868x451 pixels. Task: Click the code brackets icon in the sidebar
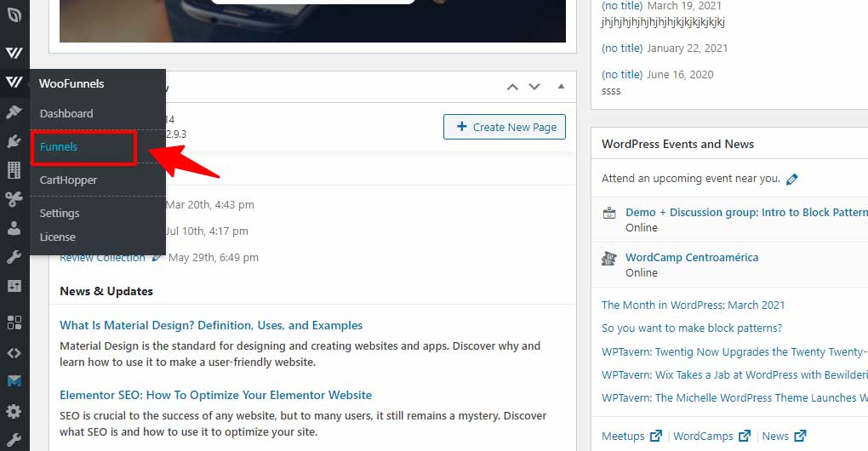point(14,352)
